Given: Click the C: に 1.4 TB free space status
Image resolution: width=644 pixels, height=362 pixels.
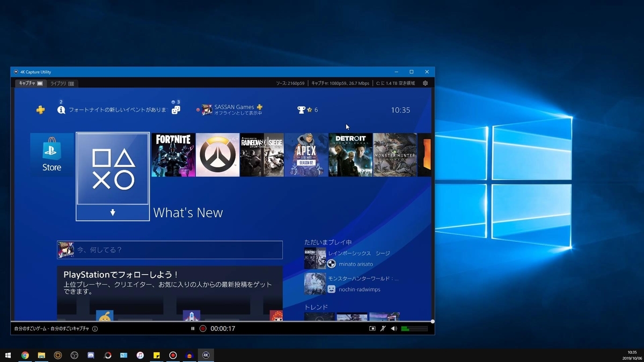Looking at the screenshot, I should click(395, 83).
